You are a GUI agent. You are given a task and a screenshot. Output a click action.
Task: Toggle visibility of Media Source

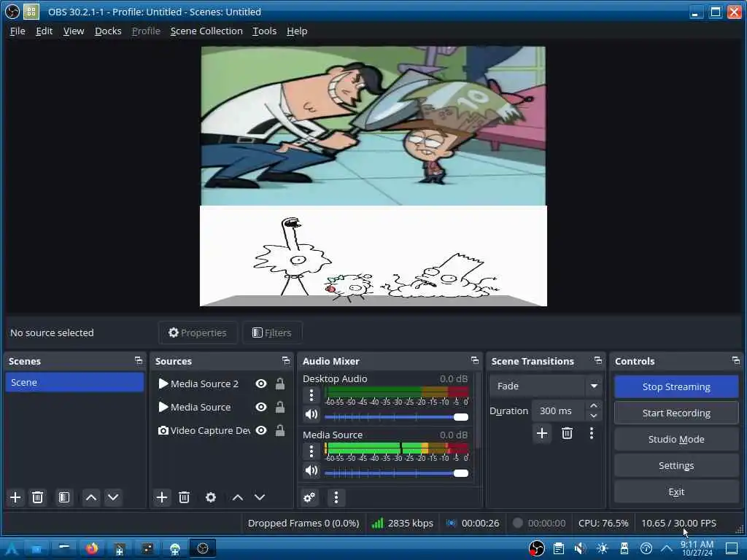[261, 407]
